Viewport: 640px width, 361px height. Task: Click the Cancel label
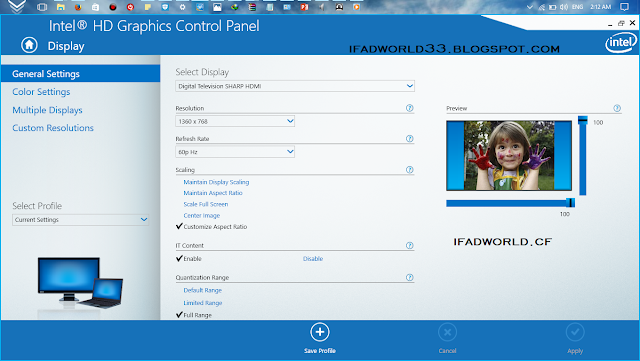click(x=447, y=350)
